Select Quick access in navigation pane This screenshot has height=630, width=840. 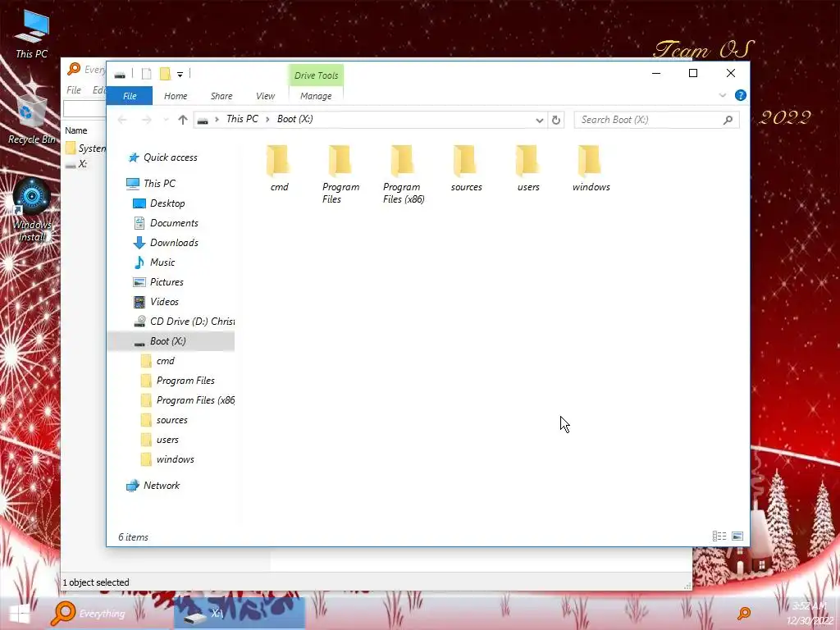[171, 157]
